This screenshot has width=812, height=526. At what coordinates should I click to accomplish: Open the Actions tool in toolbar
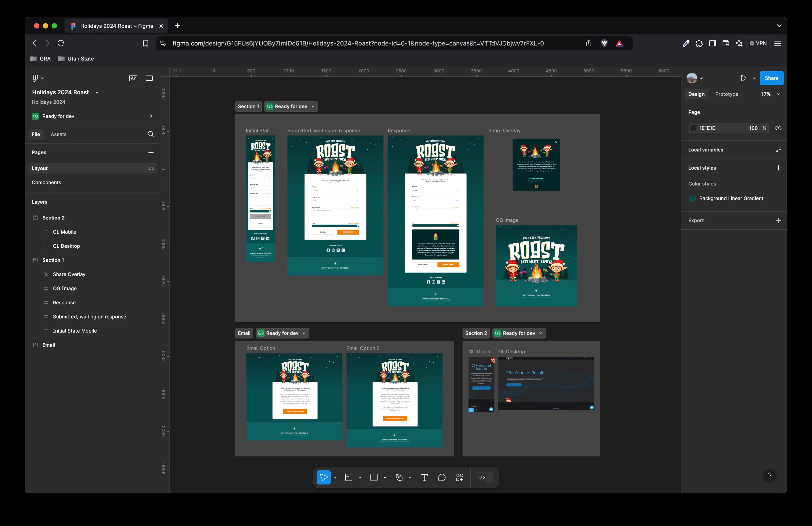[460, 478]
